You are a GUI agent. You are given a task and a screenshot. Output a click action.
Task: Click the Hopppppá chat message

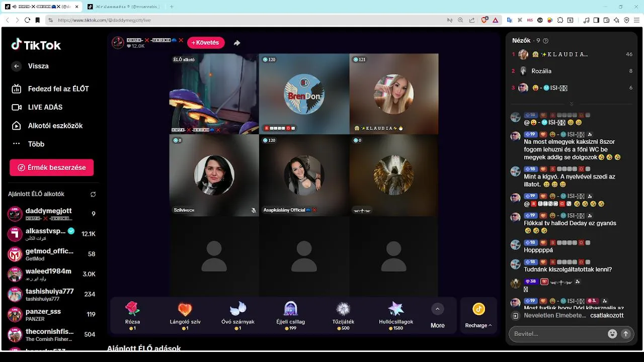(538, 250)
